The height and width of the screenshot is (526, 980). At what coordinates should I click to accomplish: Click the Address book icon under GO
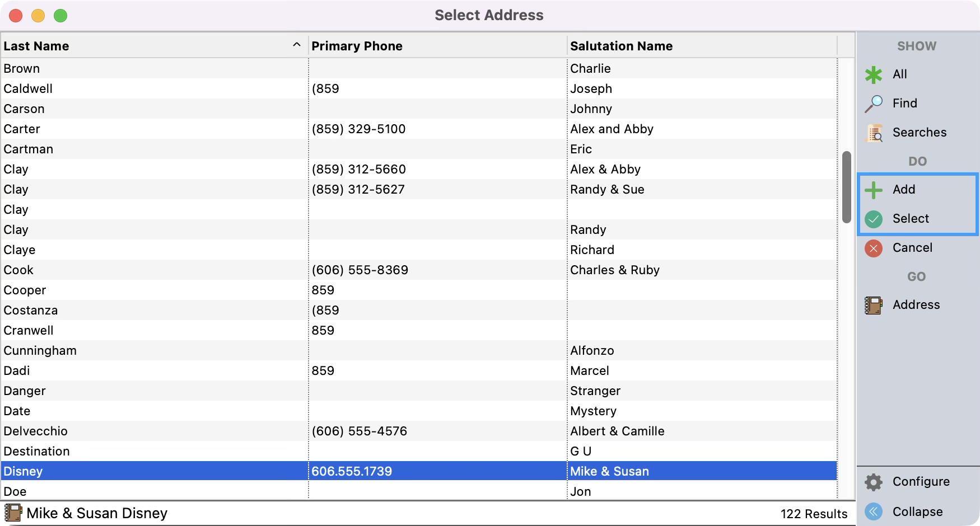[x=874, y=305]
